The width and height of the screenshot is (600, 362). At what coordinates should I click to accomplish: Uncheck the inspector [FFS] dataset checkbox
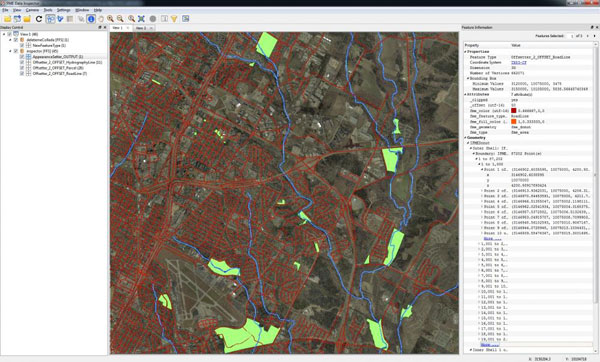(x=16, y=51)
